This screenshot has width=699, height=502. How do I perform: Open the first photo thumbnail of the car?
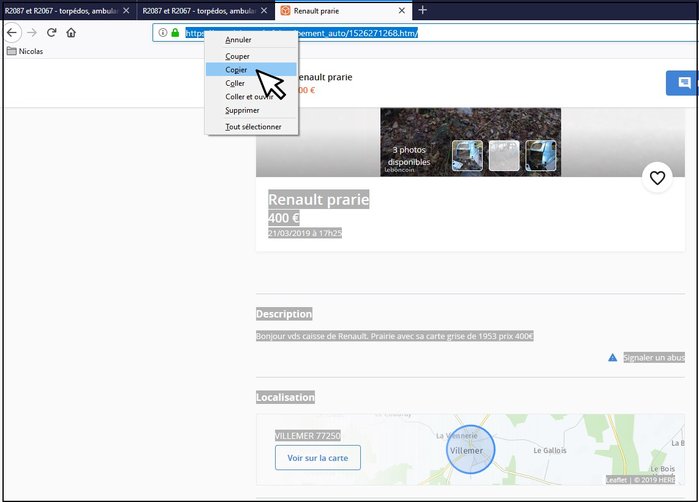point(467,156)
